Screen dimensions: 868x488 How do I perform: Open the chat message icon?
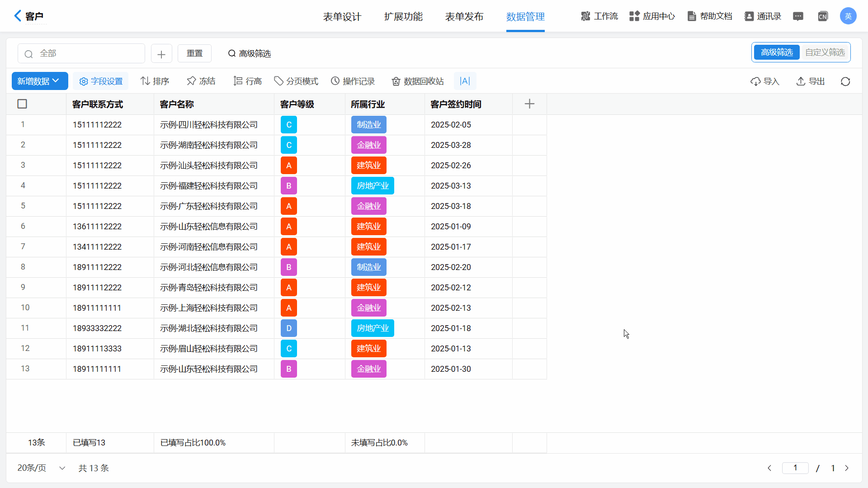(798, 16)
